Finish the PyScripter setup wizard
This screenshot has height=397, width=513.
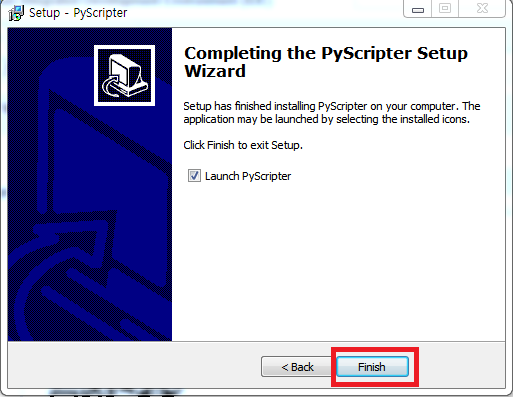372,367
